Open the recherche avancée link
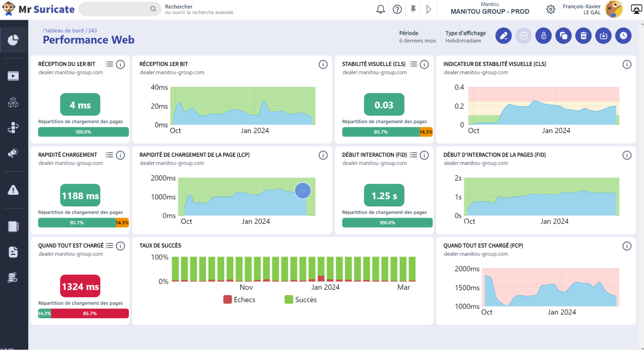The width and height of the screenshot is (644, 350). 199,12
